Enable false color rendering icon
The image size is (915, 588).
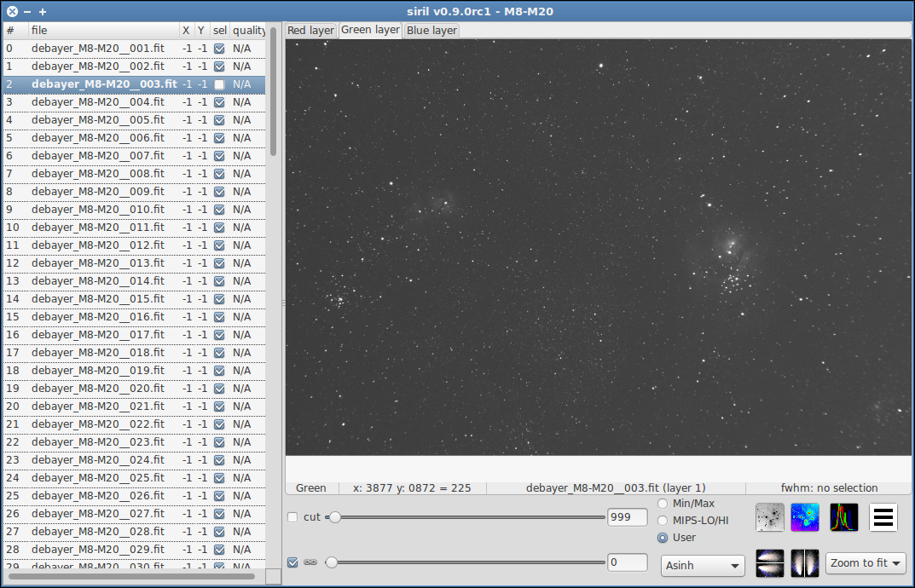(805, 517)
